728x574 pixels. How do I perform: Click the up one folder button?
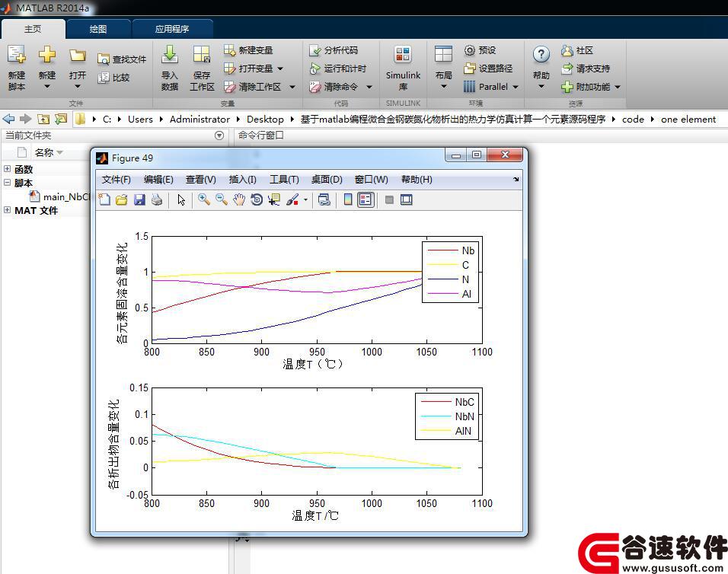[43, 120]
